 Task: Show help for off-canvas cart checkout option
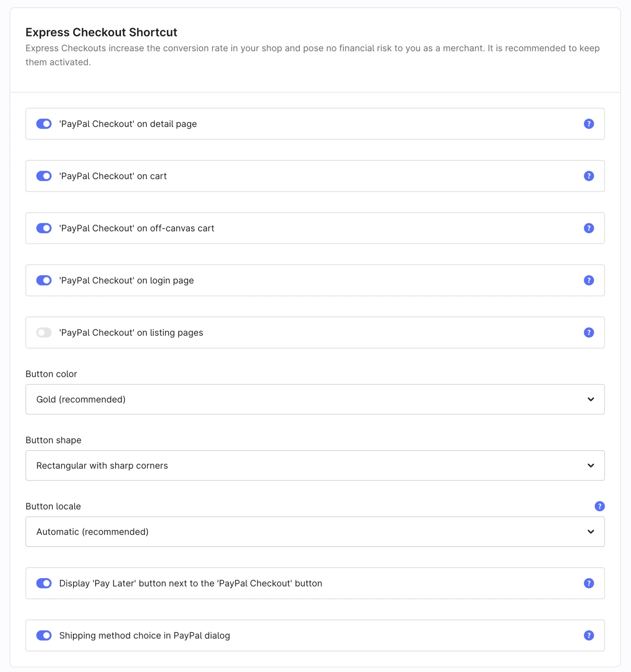(x=589, y=228)
